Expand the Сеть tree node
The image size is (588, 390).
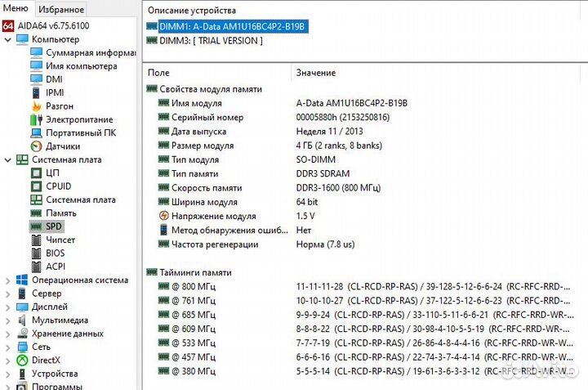pyautogui.click(x=7, y=347)
